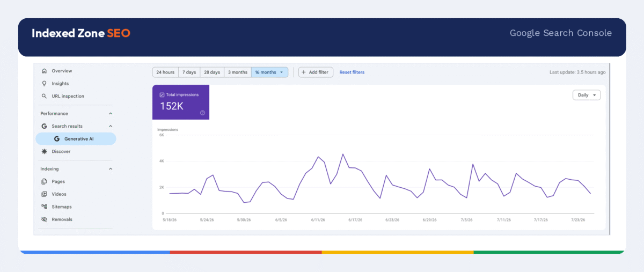Click the Google G icon beside Generative AI

click(x=57, y=139)
